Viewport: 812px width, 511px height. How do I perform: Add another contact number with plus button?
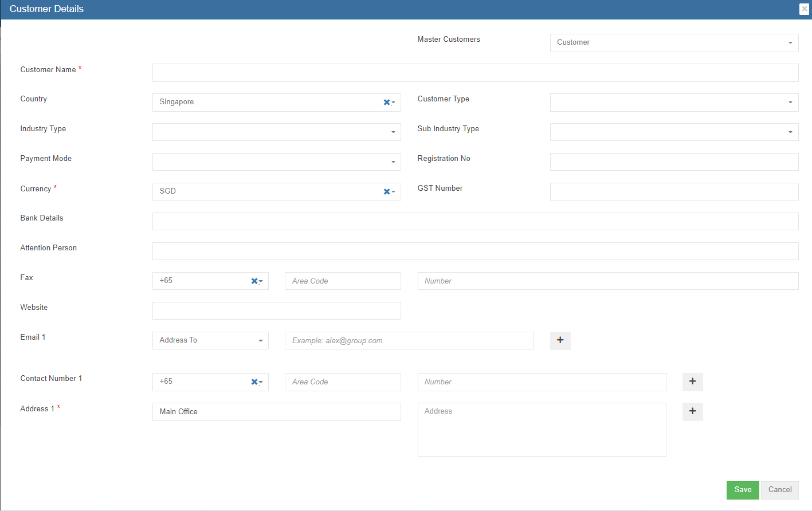coord(692,382)
